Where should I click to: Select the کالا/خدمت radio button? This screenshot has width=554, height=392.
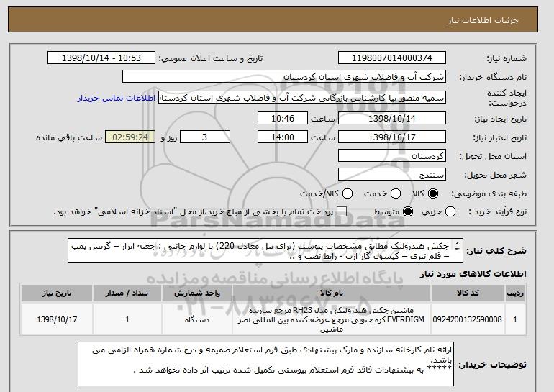tap(348, 193)
